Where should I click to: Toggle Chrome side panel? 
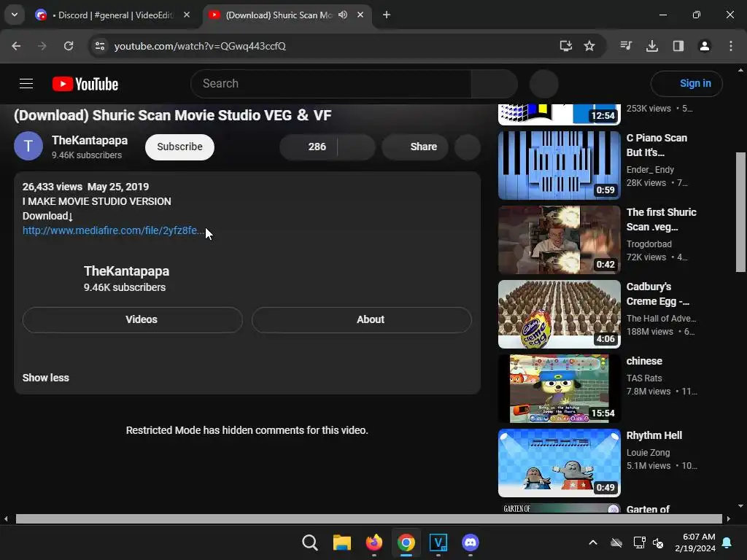[x=678, y=46]
